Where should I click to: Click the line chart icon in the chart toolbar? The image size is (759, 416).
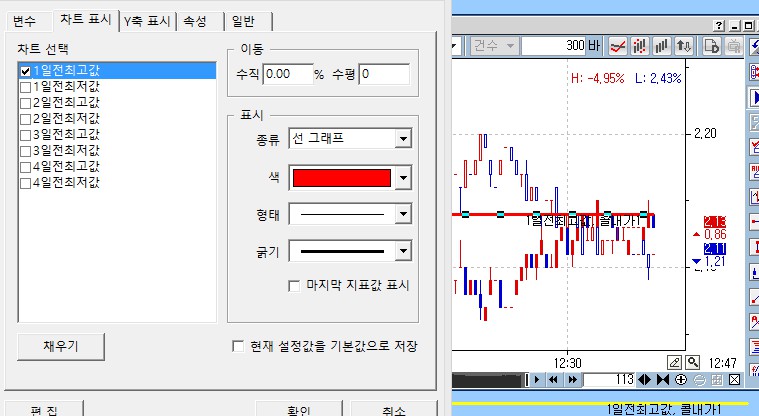click(x=618, y=46)
